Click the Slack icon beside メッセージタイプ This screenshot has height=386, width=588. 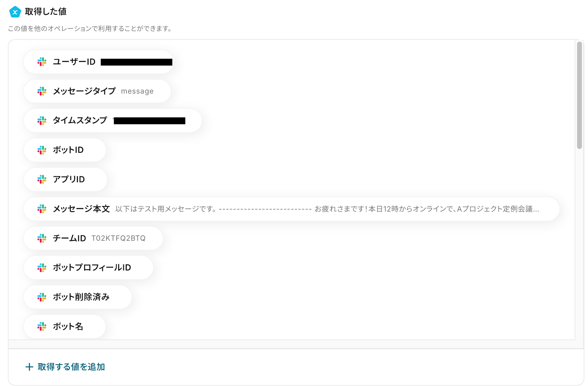pyautogui.click(x=42, y=91)
